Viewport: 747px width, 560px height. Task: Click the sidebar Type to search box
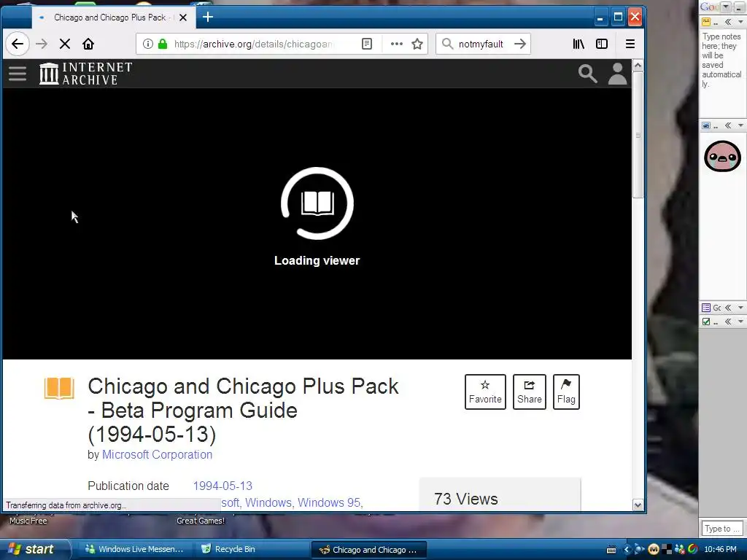click(x=721, y=529)
